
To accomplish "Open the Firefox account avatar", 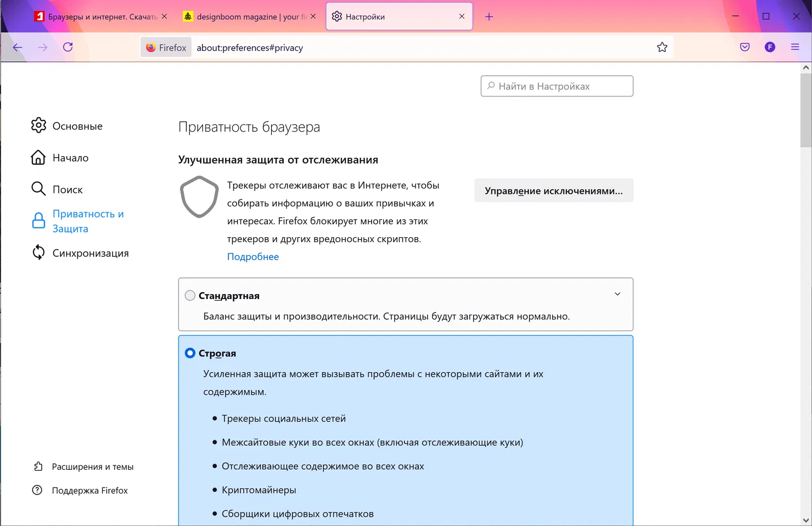I will pos(770,48).
